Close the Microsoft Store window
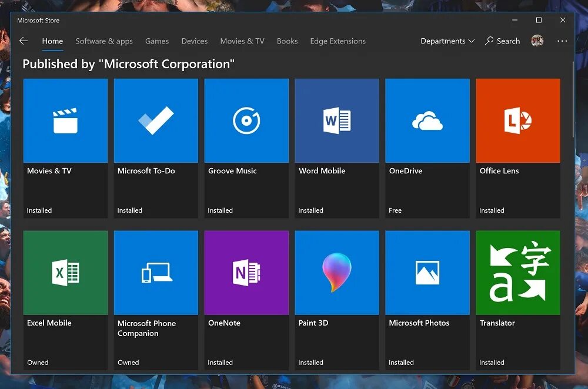588x389 pixels. (563, 20)
